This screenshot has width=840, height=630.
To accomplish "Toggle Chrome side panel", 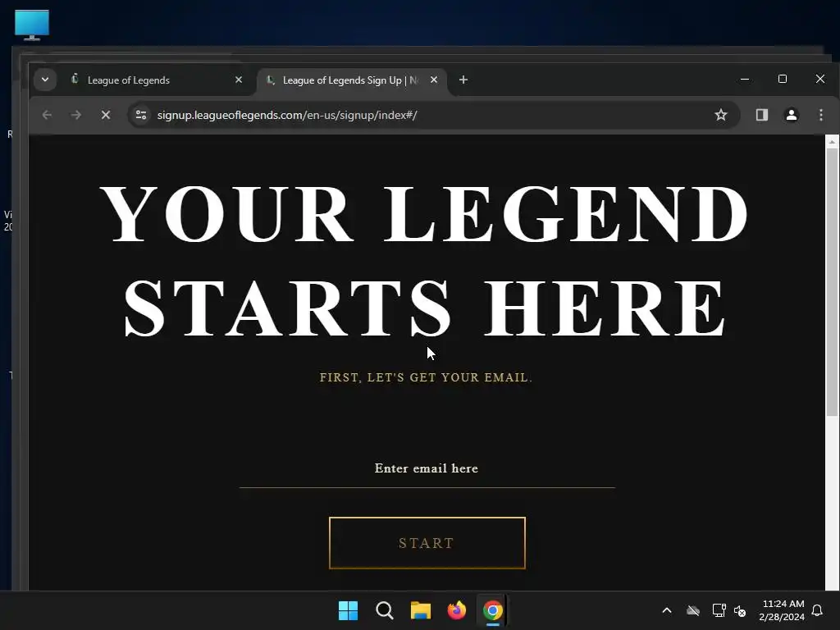I will point(762,115).
